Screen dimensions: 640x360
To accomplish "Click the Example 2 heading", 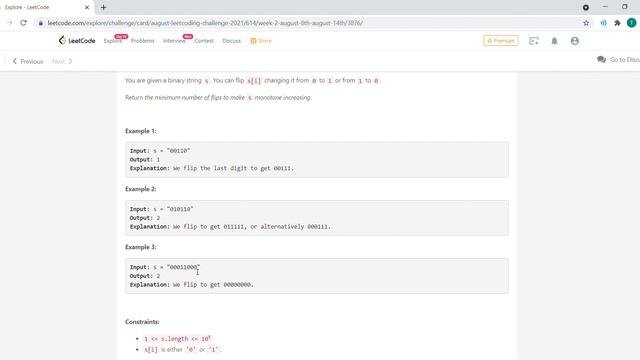I will pyautogui.click(x=141, y=189).
